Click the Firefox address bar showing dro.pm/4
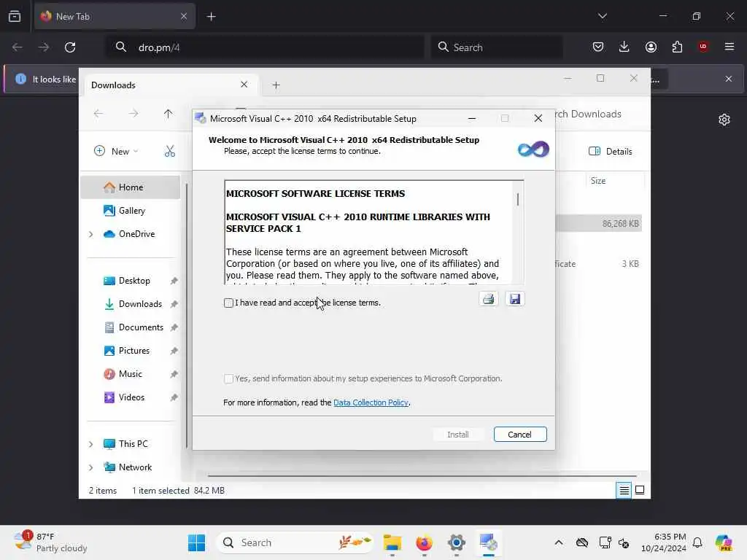The image size is (747, 560). click(x=265, y=47)
